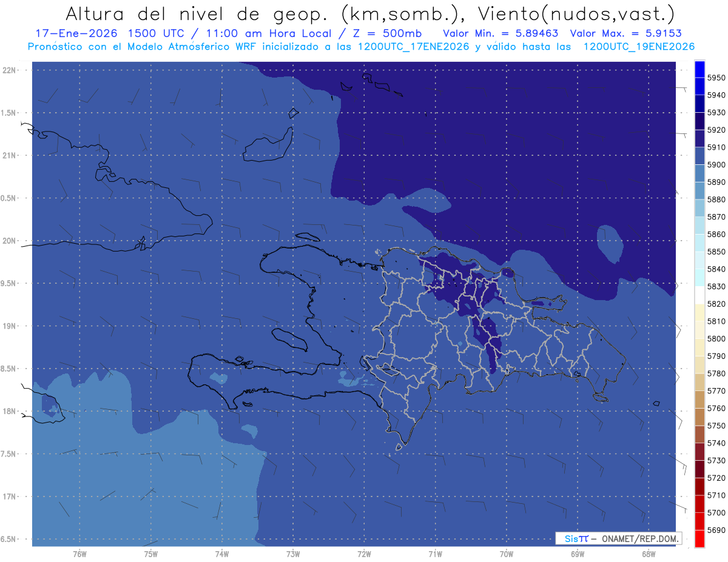Click the colorbar segment between 5920 and 5930

click(x=699, y=121)
